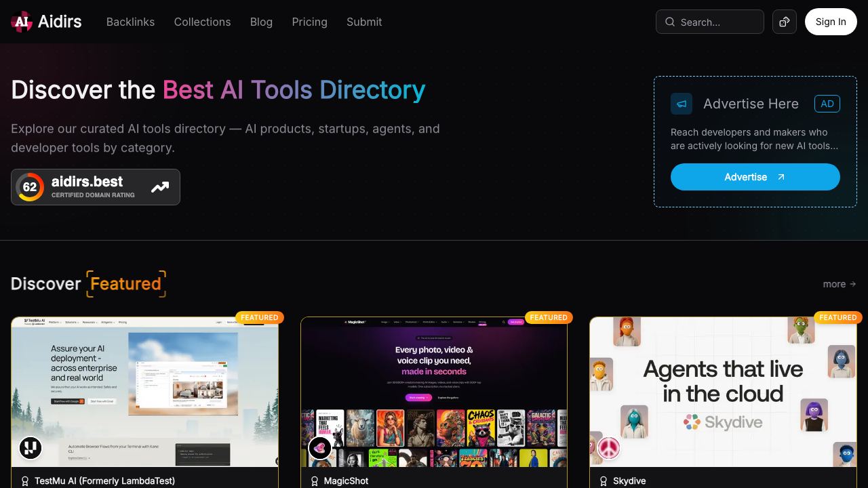Open the Collections nav item
The width and height of the screenshot is (868, 488).
pos(202,22)
